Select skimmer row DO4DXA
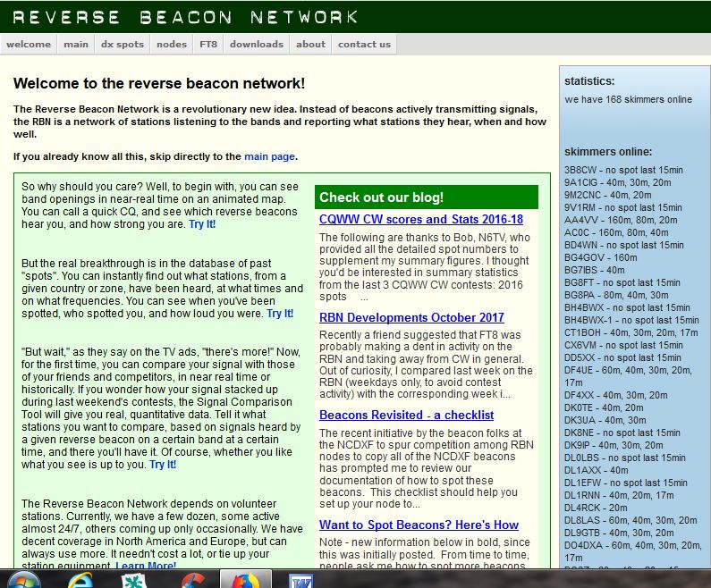The image size is (711, 588). [x=633, y=551]
